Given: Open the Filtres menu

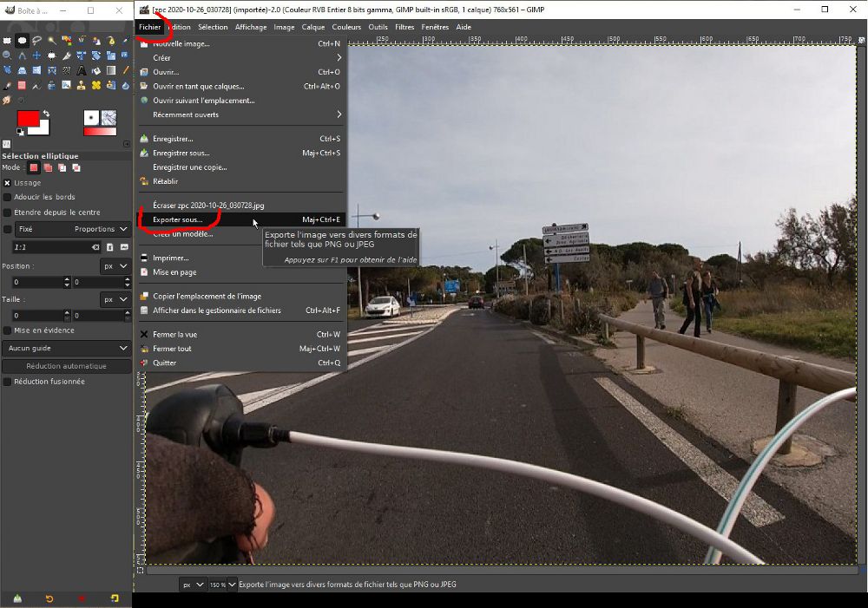Looking at the screenshot, I should (404, 27).
